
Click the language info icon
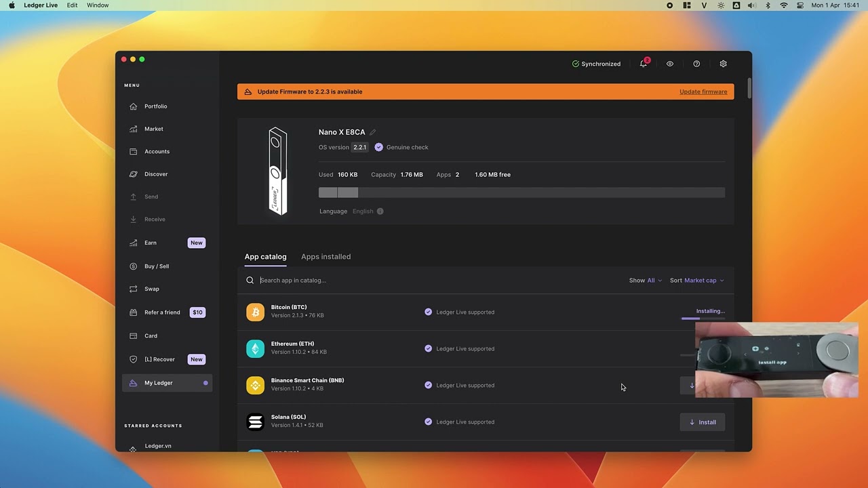[x=380, y=211]
